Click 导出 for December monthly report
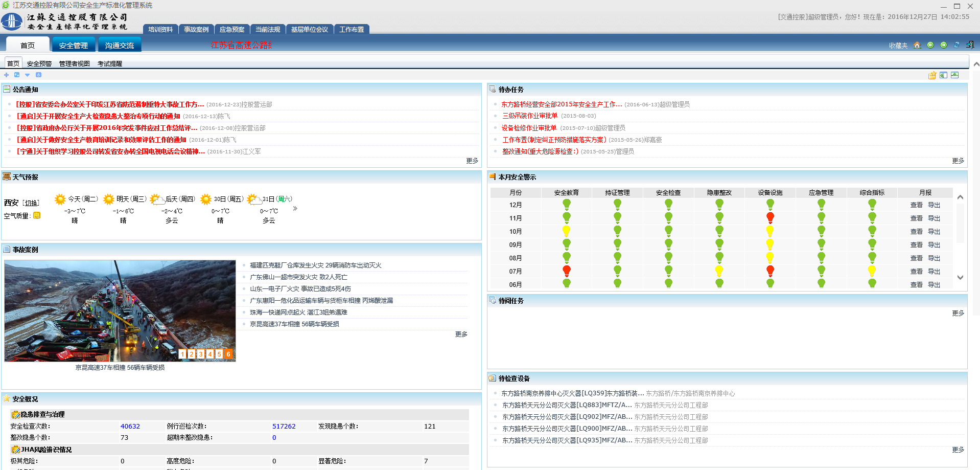Screen dimensions: 980x470 tap(934, 205)
